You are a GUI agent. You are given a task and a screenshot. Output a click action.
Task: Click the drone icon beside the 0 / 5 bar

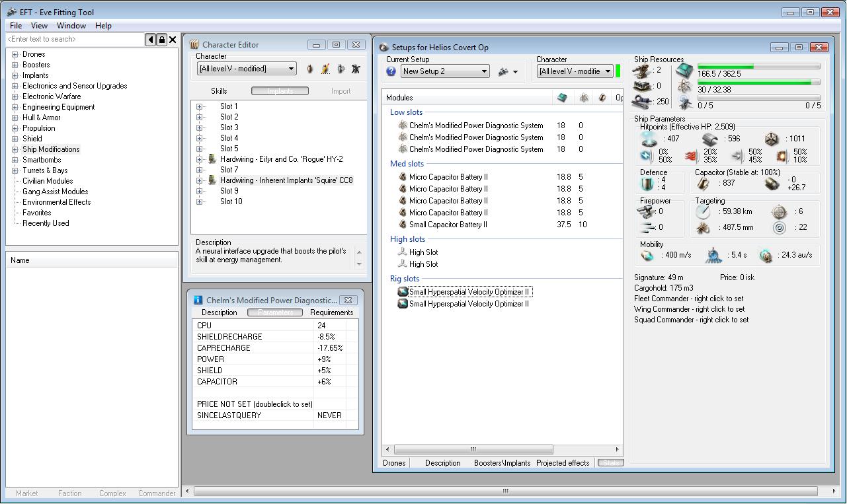pos(685,102)
